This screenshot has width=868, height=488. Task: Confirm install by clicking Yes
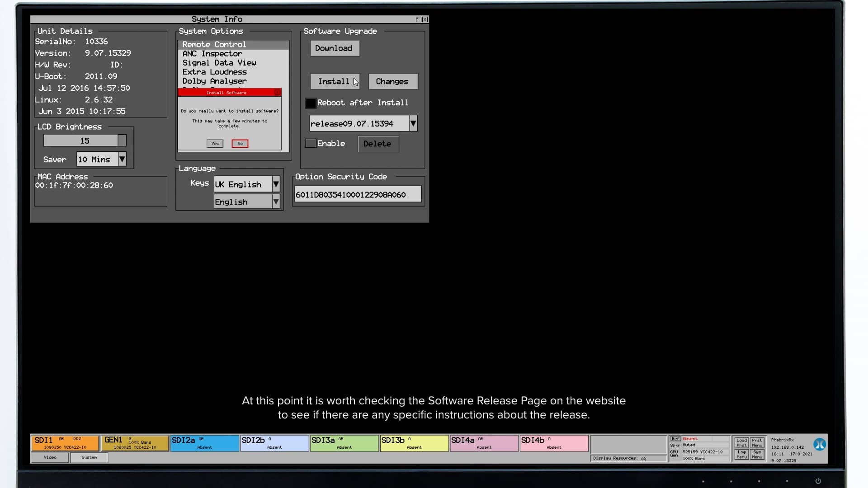[x=215, y=143]
